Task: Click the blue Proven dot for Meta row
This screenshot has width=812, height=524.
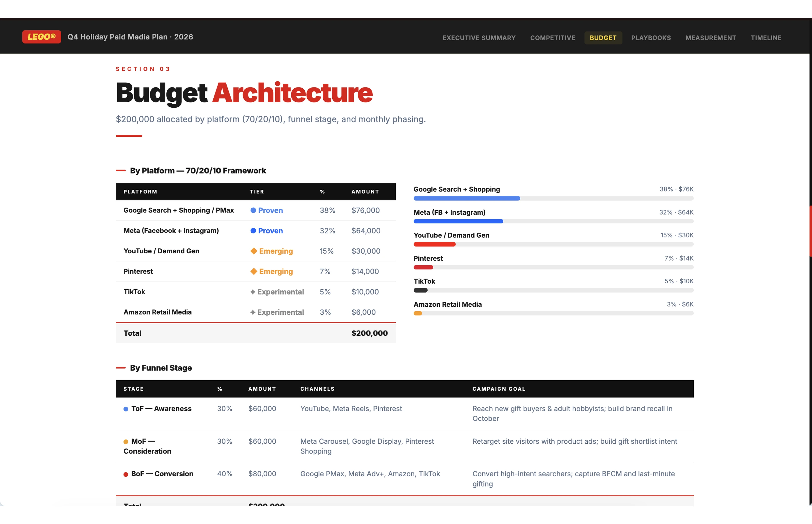Action: coord(253,231)
